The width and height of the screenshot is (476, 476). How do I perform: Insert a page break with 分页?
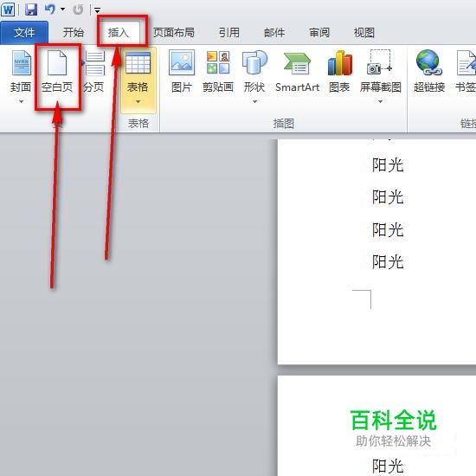[x=94, y=72]
